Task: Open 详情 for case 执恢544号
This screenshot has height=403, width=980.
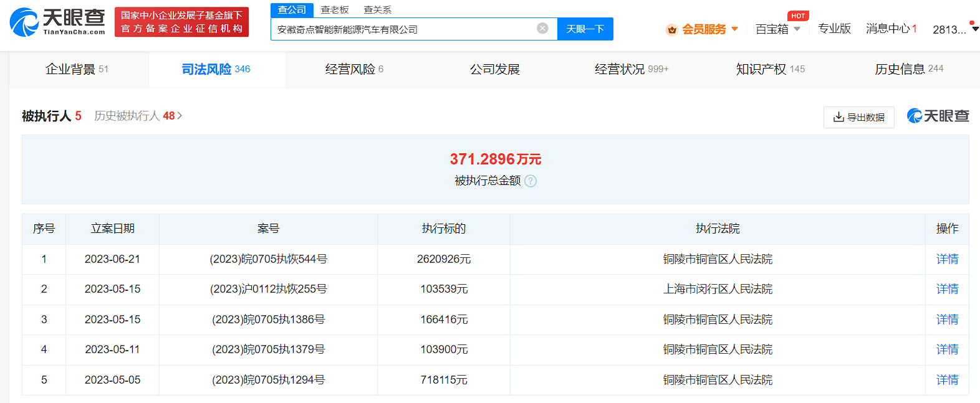Action: [x=947, y=259]
